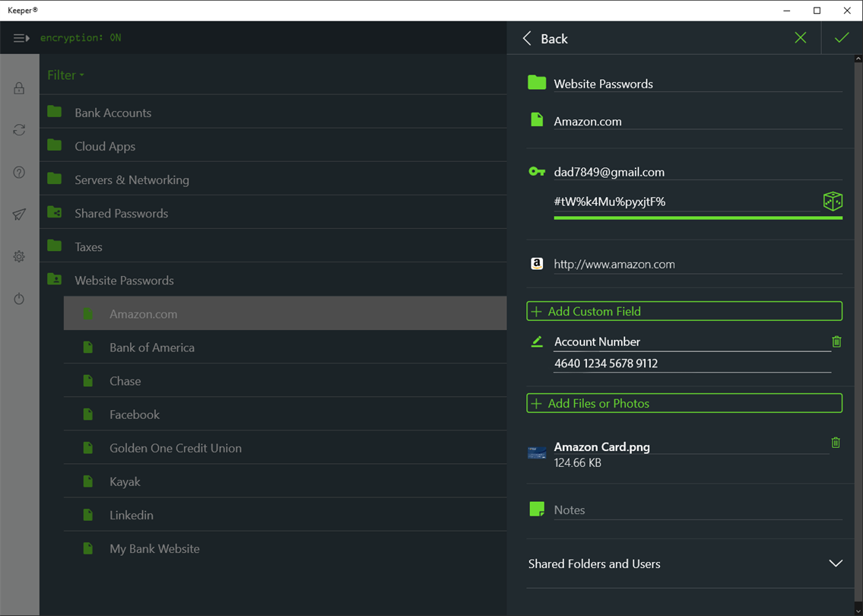Viewport: 863px width, 616px height.
Task: Open settings gear in left sidebar
Action: 19,257
